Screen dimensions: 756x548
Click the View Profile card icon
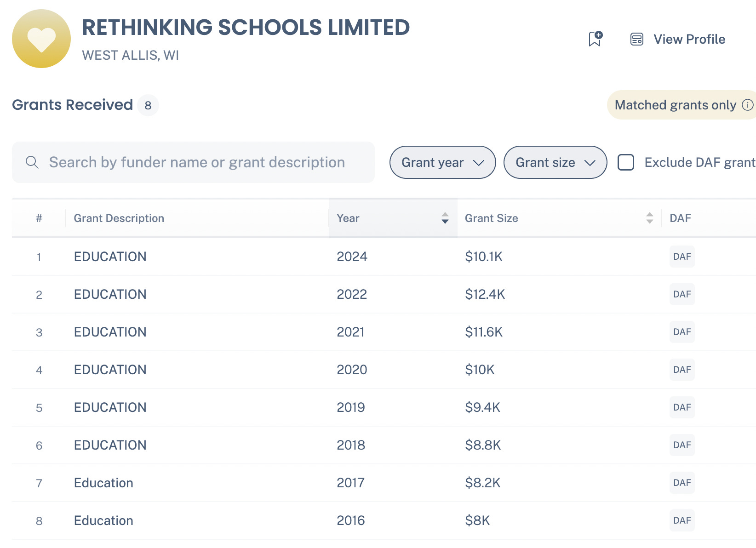[x=637, y=39]
